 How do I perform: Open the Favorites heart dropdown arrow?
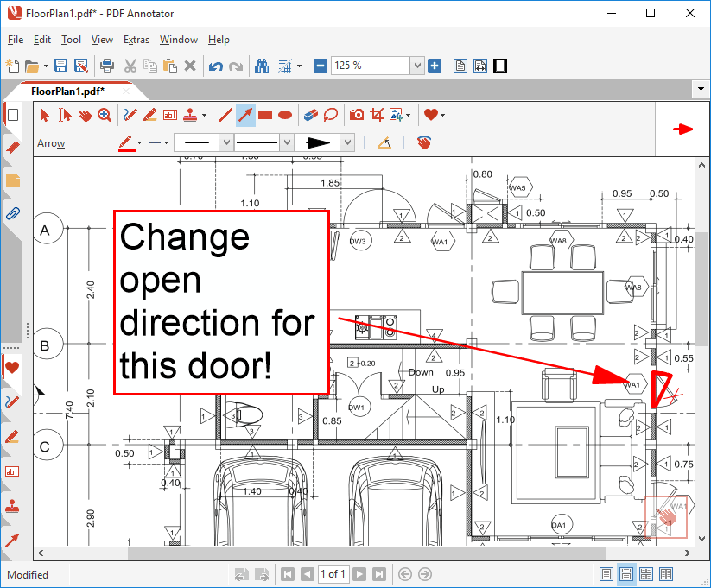tap(442, 116)
